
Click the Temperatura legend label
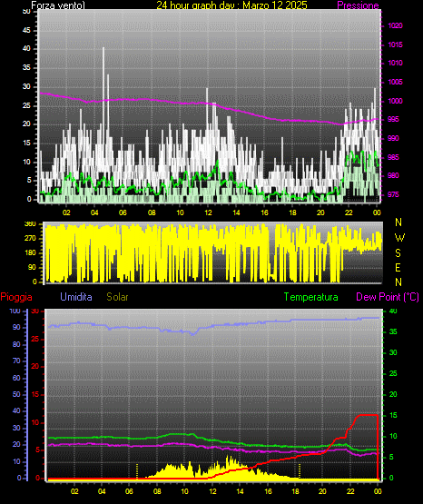click(x=310, y=297)
